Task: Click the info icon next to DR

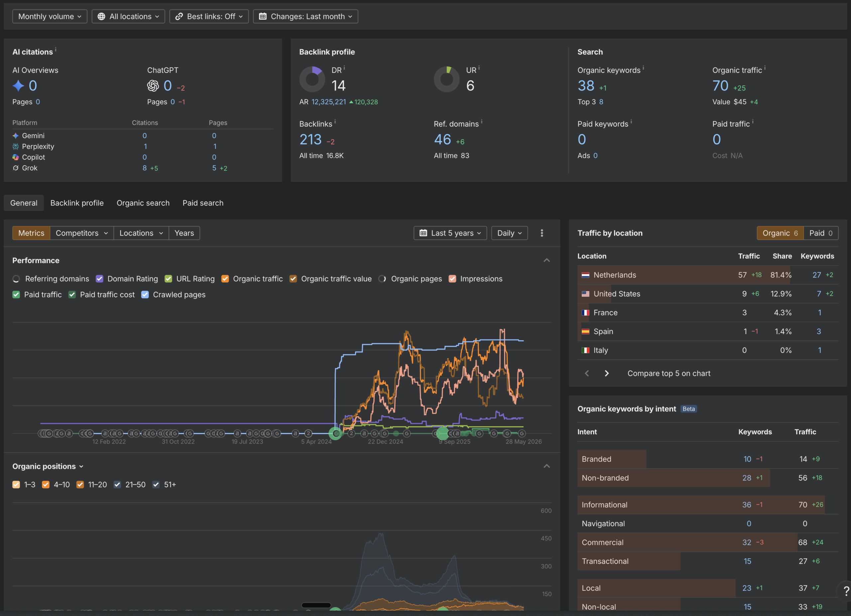Action: (x=344, y=68)
